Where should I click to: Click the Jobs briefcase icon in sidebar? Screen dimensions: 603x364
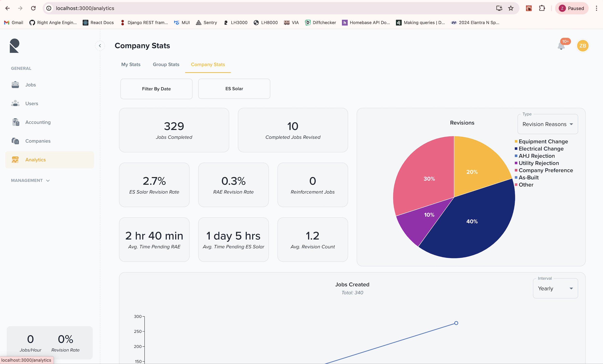(x=15, y=85)
